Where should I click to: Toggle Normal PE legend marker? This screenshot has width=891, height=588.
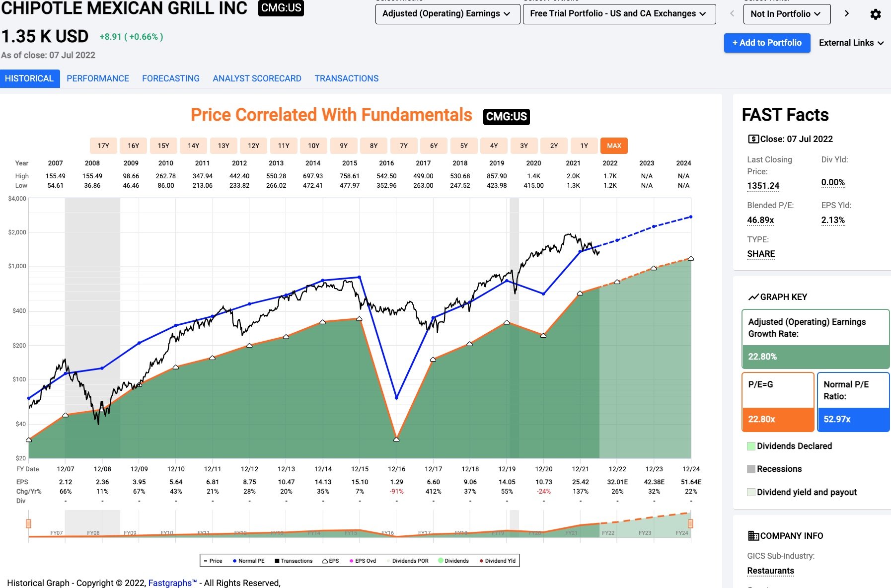[x=234, y=561]
